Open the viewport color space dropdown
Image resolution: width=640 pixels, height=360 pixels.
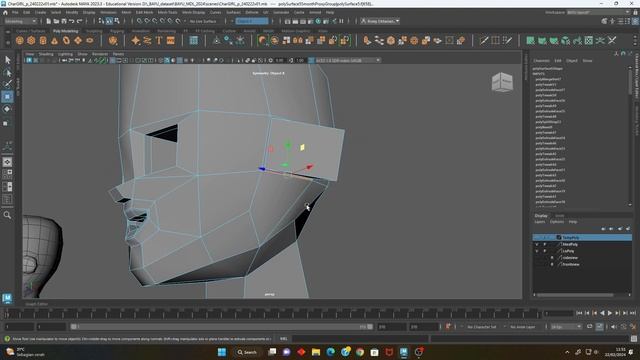348,60
